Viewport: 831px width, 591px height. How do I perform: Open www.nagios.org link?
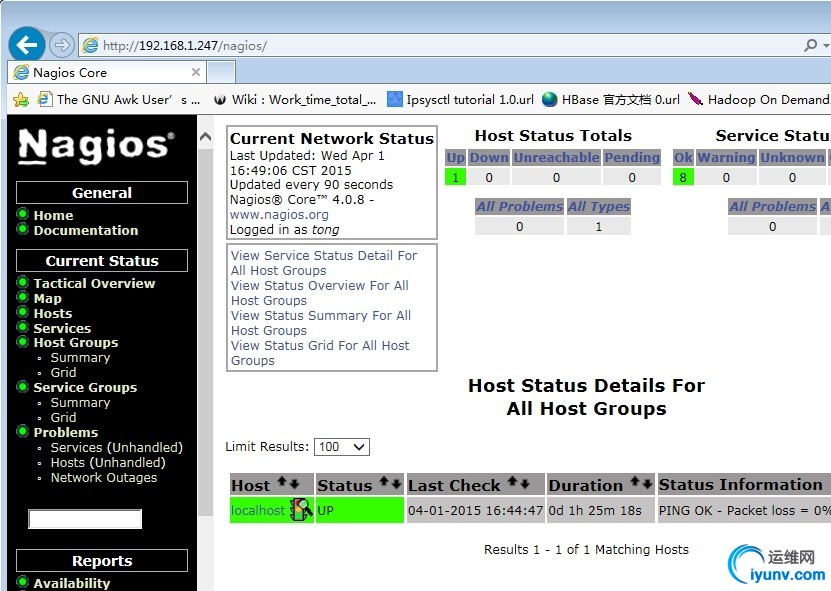pyautogui.click(x=279, y=215)
